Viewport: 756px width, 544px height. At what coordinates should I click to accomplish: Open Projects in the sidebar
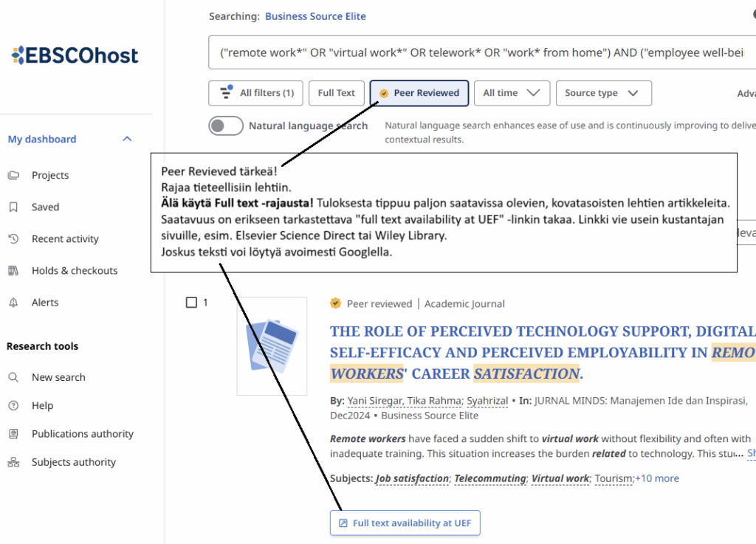(50, 175)
